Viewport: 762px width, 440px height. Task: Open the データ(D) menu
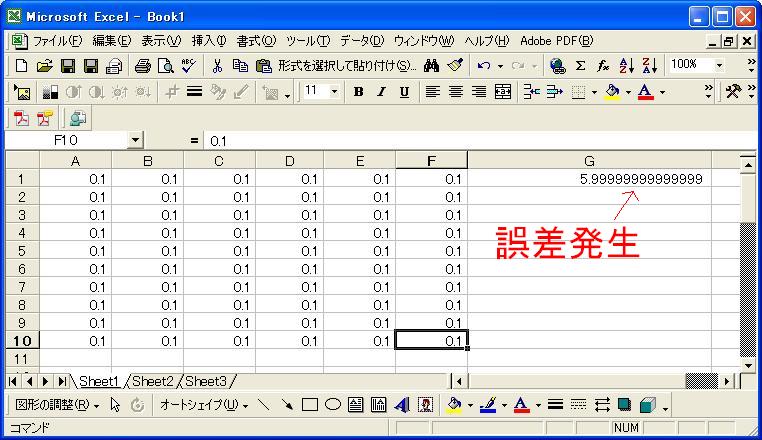[x=362, y=41]
